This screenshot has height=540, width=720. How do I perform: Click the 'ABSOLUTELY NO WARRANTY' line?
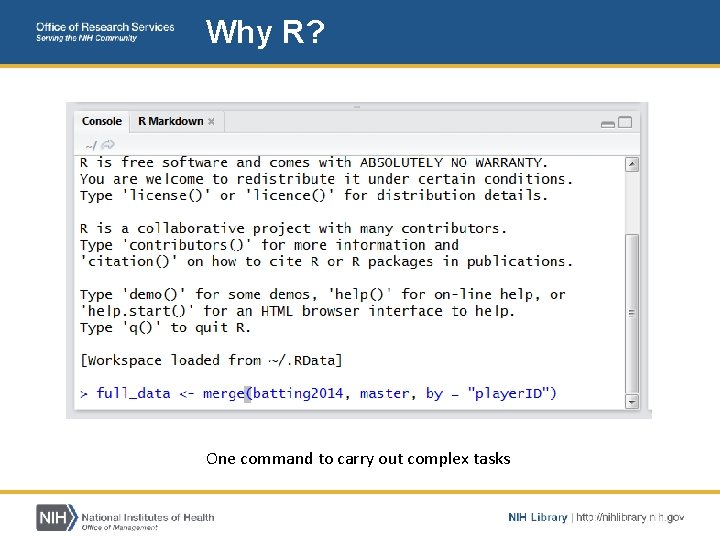[314, 163]
